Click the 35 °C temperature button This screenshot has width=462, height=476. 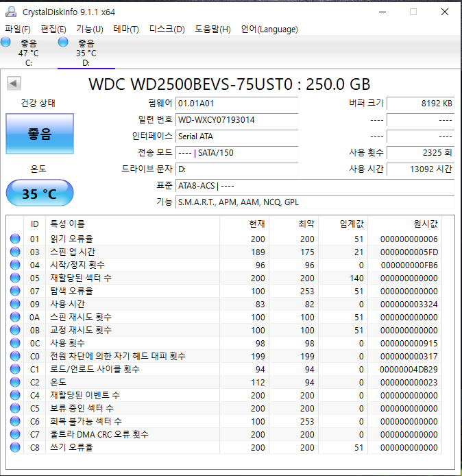pyautogui.click(x=40, y=193)
